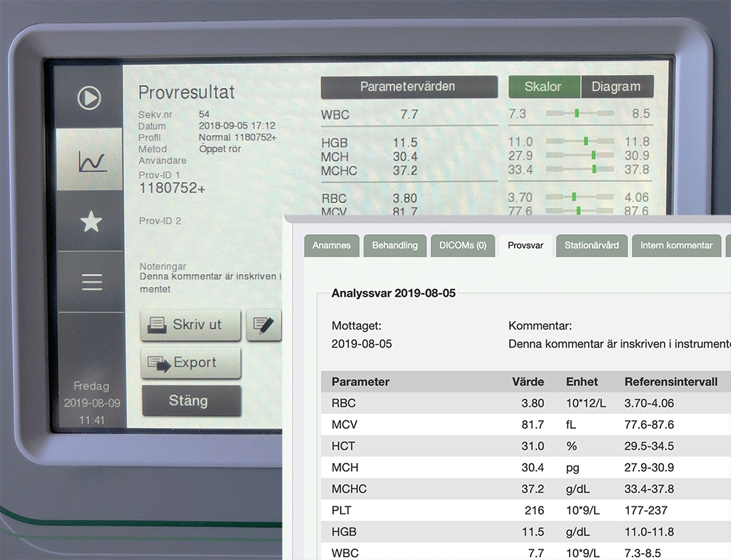Switch to DICOMs (0) tab

pos(461,245)
